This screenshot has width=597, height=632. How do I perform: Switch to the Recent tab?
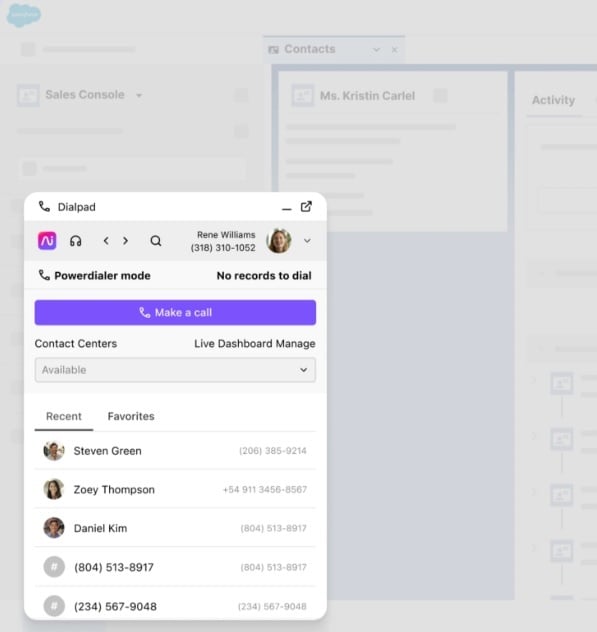64,416
